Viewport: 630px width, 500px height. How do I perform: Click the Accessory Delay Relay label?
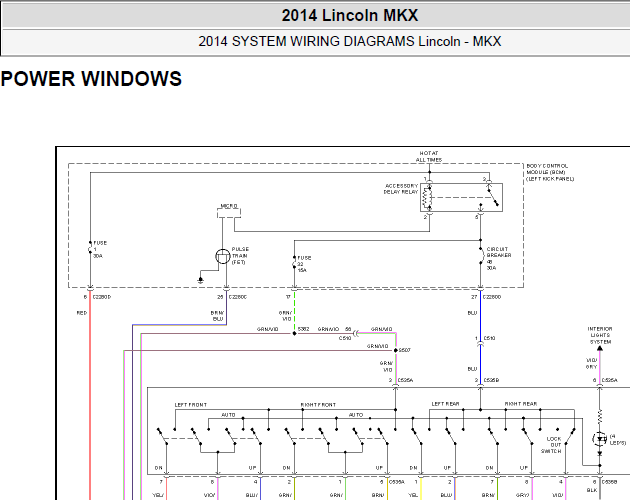pos(401,189)
